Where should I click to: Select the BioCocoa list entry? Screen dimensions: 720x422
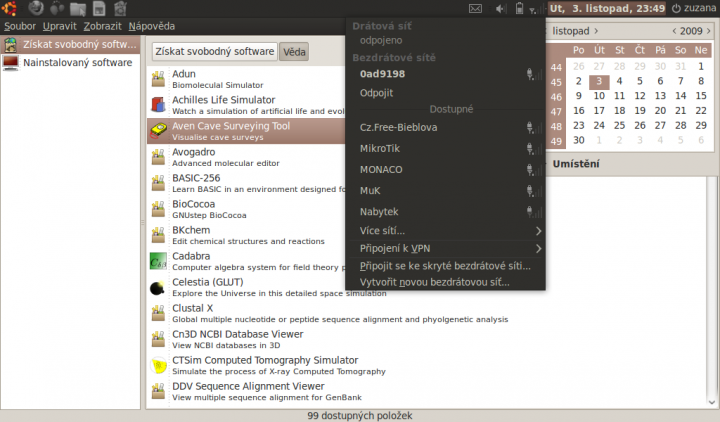click(246, 209)
